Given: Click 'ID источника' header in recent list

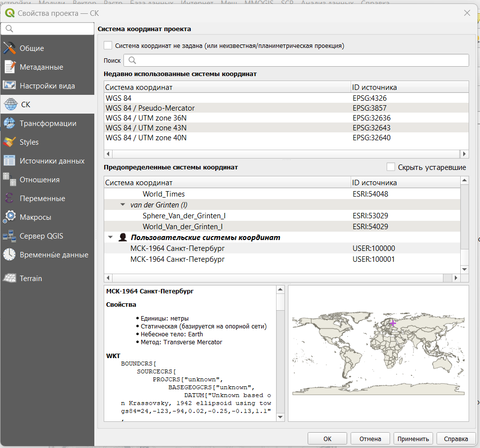Looking at the screenshot, I should pos(409,87).
